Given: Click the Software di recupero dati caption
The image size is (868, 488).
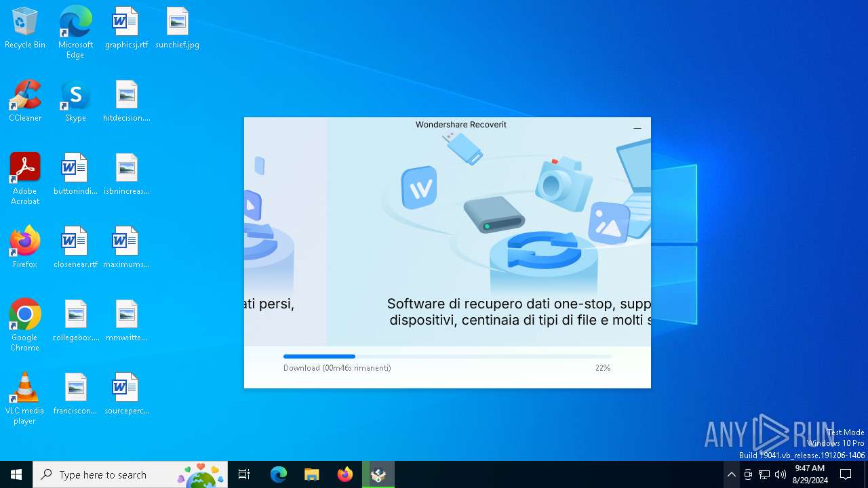Looking at the screenshot, I should click(519, 312).
